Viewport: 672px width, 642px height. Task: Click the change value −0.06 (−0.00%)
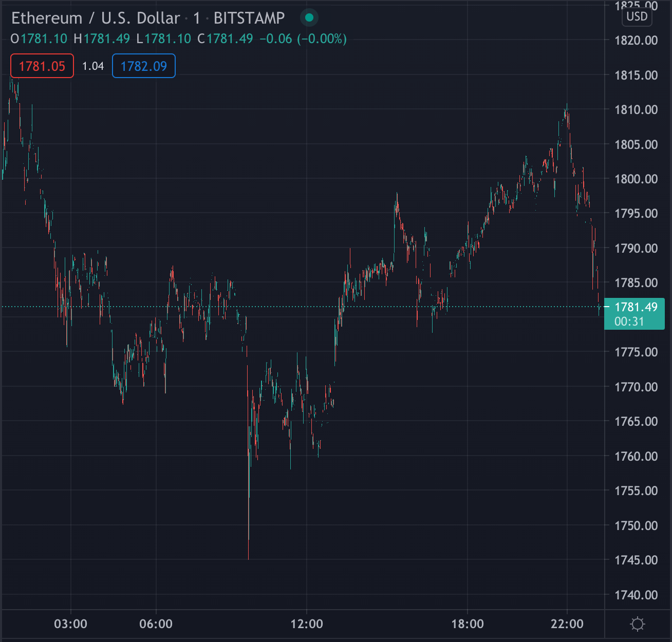click(x=303, y=39)
